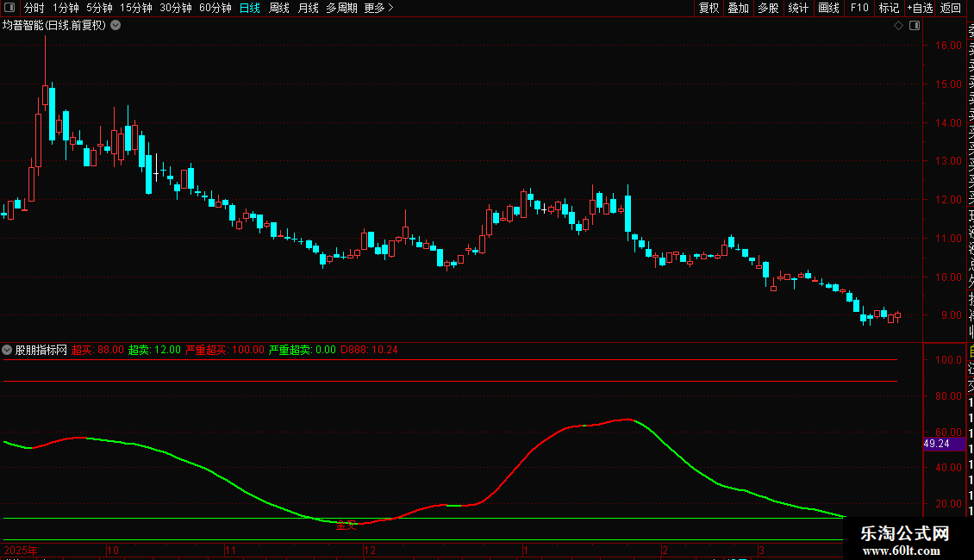Select the 60分钟 period tab
The width and height of the screenshot is (974, 560).
pos(215,8)
